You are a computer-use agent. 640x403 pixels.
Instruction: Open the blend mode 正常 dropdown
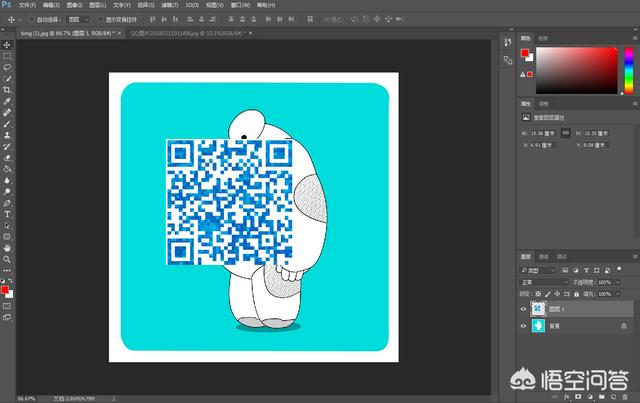coord(544,282)
